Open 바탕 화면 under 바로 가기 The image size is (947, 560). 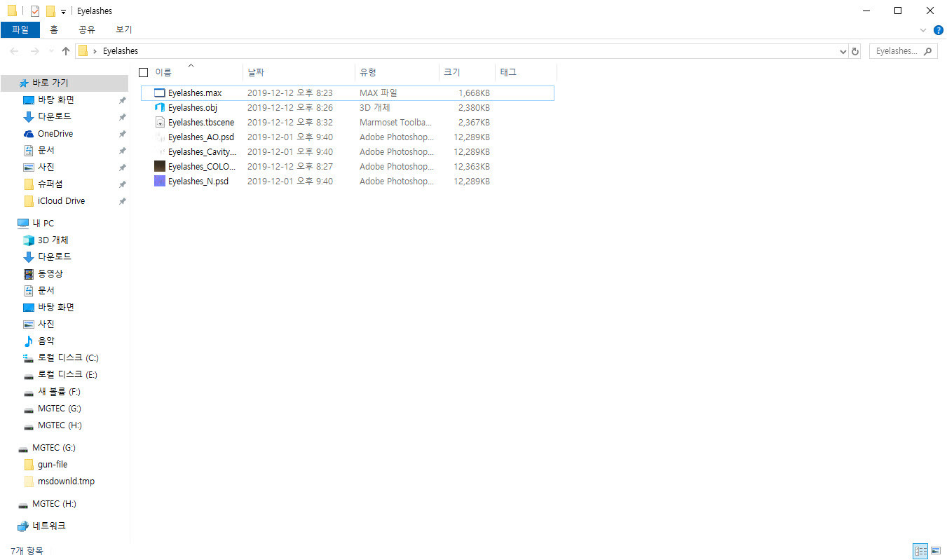pyautogui.click(x=56, y=100)
